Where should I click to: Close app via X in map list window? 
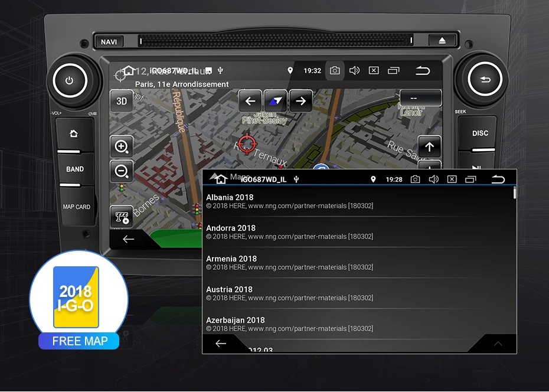pos(452,179)
